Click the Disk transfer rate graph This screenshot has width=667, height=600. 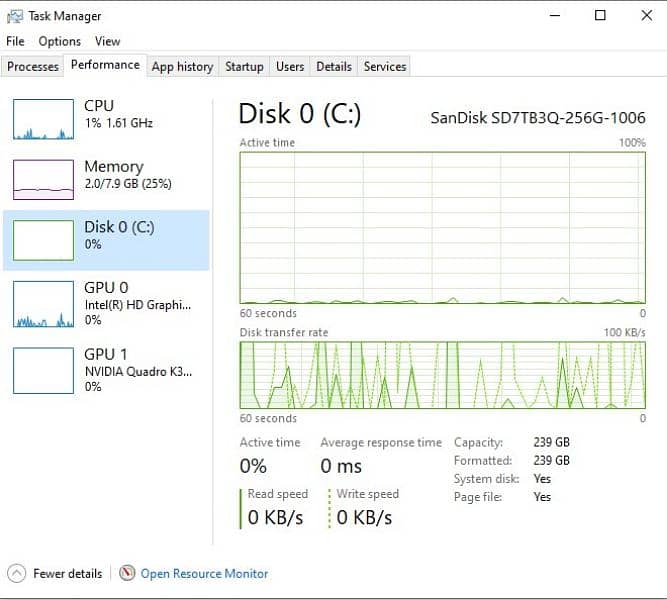(442, 375)
